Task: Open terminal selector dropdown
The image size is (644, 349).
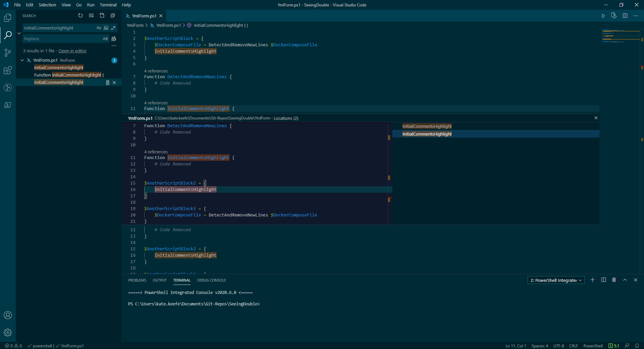Action: [556, 280]
